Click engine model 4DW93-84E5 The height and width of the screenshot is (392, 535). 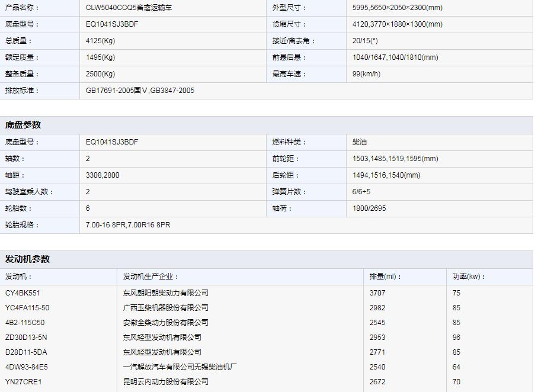point(27,367)
